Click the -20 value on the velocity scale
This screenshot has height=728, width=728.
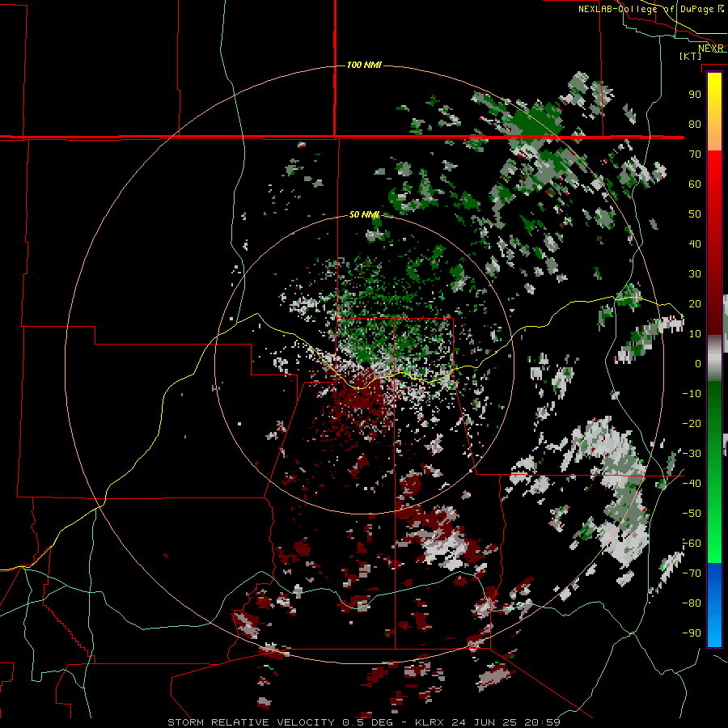pyautogui.click(x=692, y=424)
